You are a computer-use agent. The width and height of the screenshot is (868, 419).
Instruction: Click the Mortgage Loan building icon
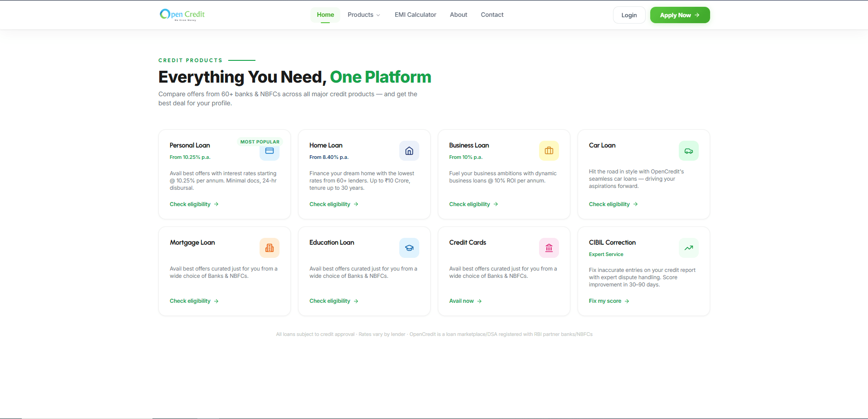pyautogui.click(x=270, y=248)
